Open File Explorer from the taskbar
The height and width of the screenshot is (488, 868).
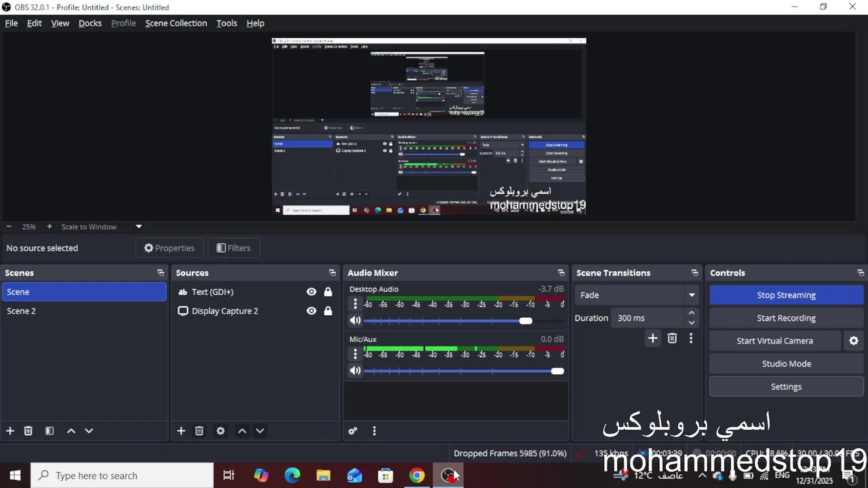pyautogui.click(x=323, y=476)
